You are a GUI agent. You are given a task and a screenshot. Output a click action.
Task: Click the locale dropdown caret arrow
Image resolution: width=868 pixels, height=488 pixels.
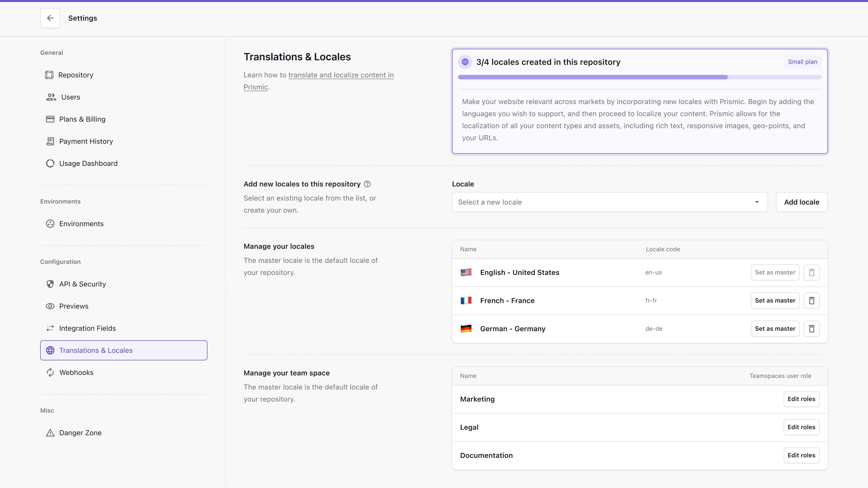point(757,202)
